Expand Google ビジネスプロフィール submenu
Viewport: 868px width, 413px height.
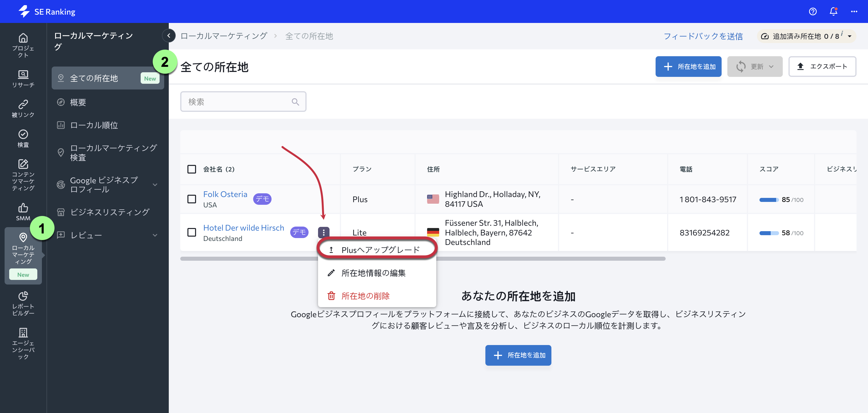pyautogui.click(x=155, y=184)
